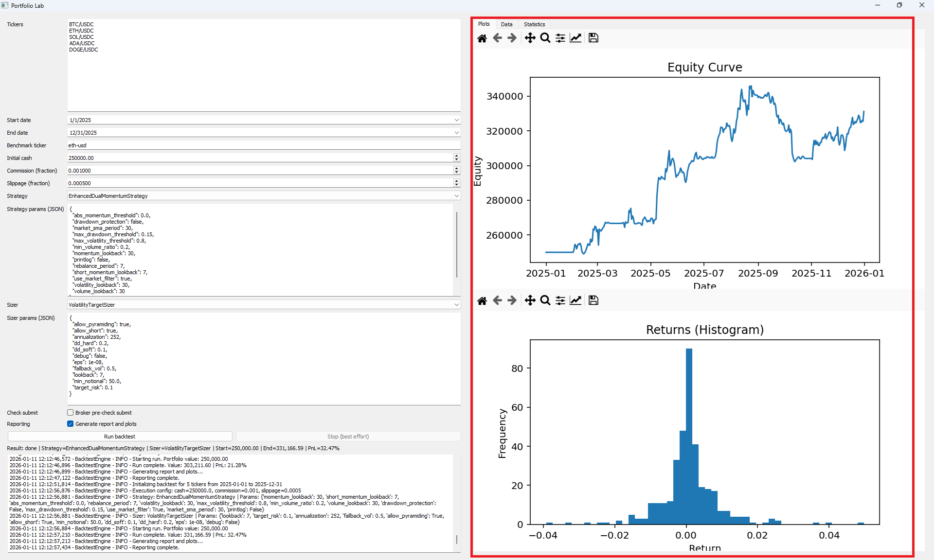The image size is (934, 560).
Task: Save the Equity Curve figure
Action: 593,37
